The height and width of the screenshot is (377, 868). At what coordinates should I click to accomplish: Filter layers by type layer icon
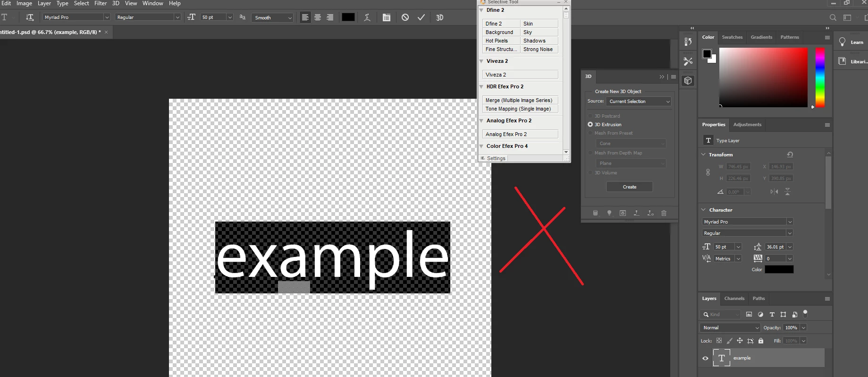point(772,314)
